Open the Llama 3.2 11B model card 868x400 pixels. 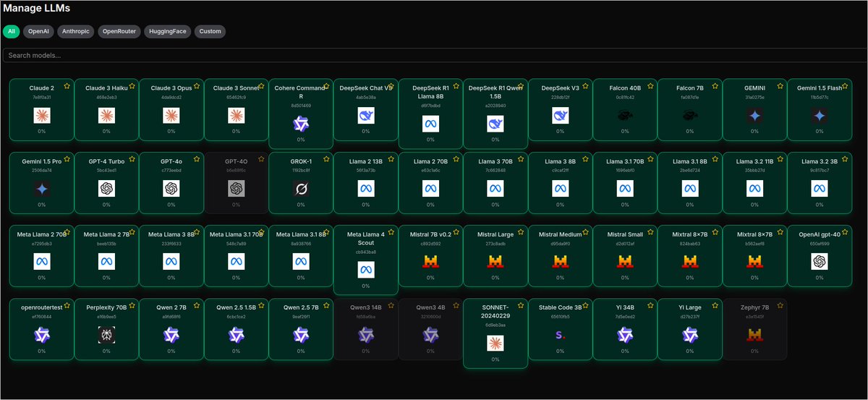point(754,182)
